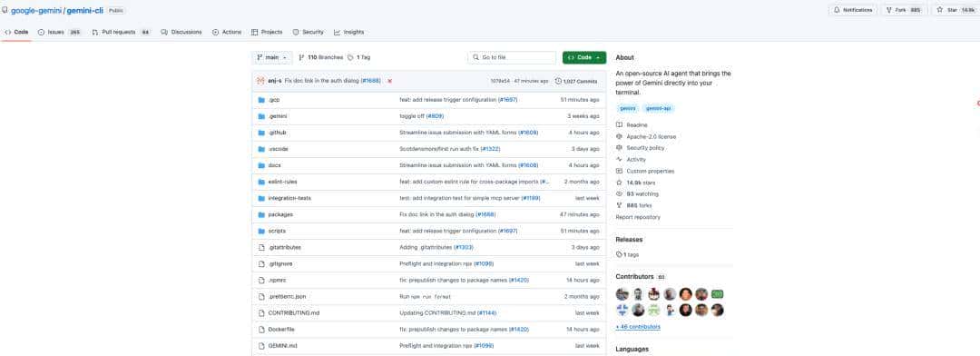View the 1 Tag link
The width and height of the screenshot is (980, 356).
[x=359, y=57]
